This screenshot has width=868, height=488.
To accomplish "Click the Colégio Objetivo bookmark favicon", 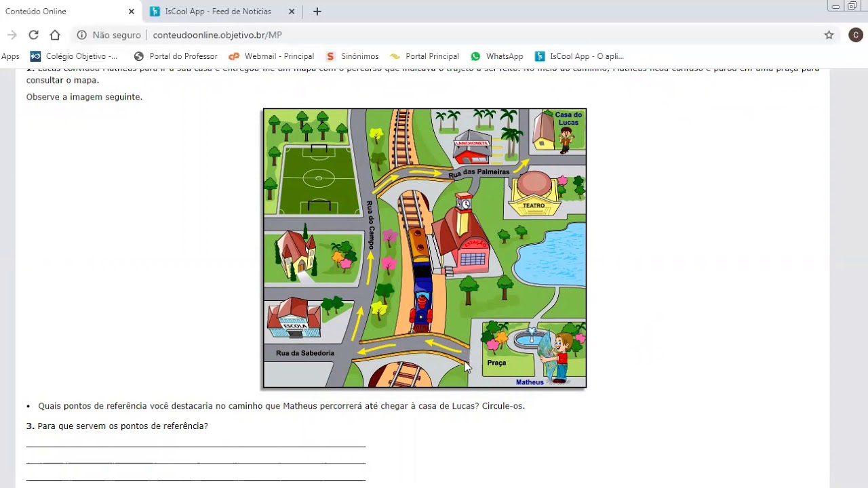I will (x=35, y=56).
